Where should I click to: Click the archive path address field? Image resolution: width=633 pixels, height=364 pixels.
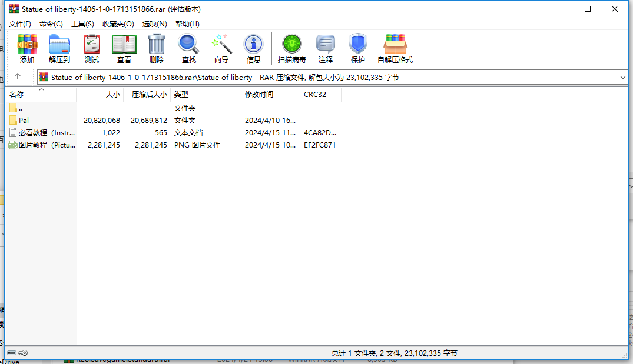332,78
